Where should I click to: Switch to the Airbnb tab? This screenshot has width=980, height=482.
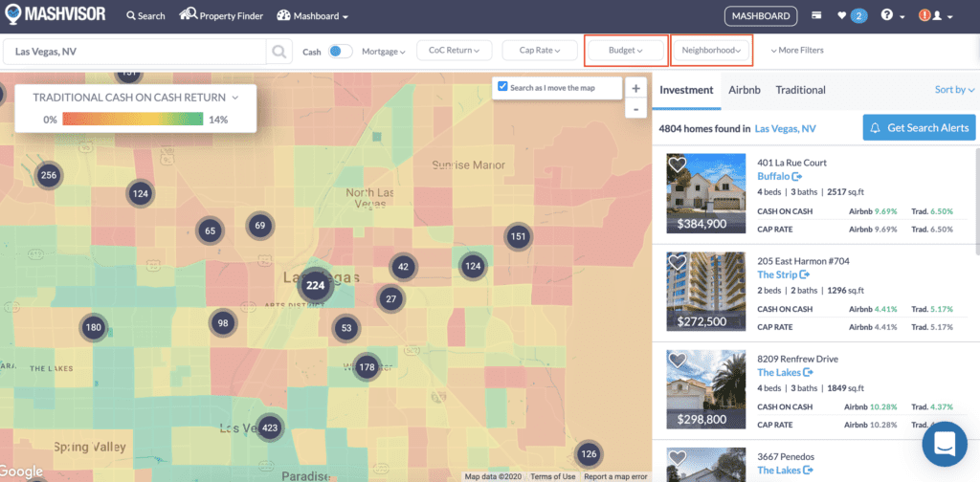point(745,90)
